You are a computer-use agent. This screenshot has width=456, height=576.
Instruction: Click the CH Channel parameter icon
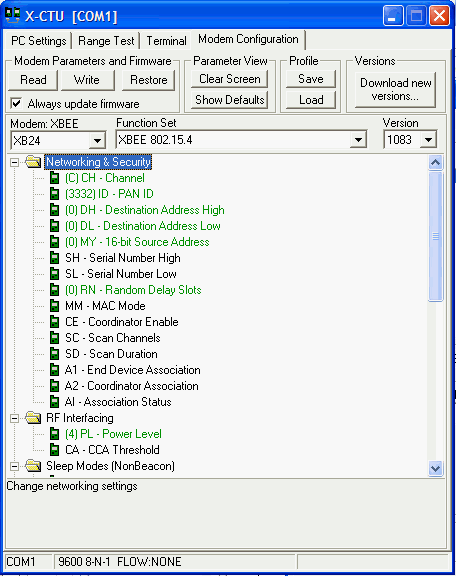pyautogui.click(x=54, y=178)
